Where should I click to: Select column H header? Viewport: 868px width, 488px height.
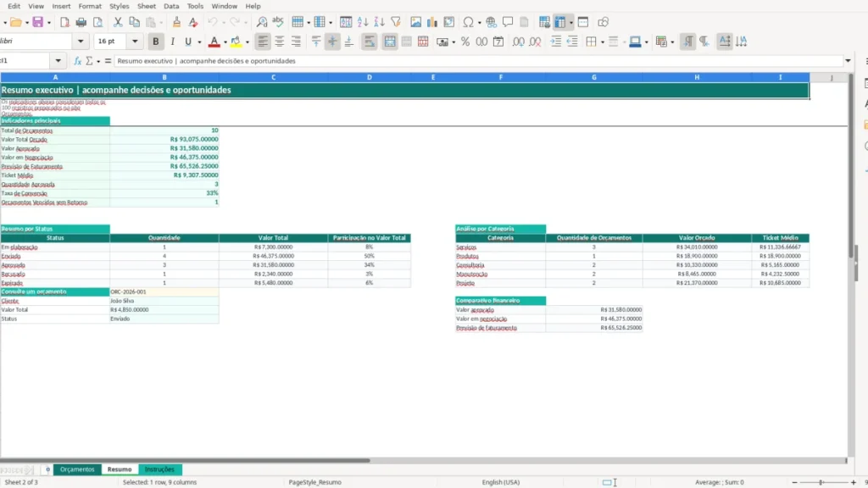coord(697,77)
